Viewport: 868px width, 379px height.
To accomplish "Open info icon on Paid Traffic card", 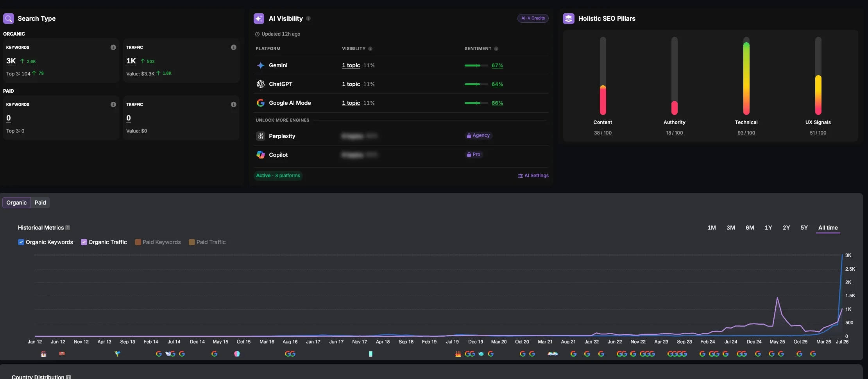I will pos(234,104).
